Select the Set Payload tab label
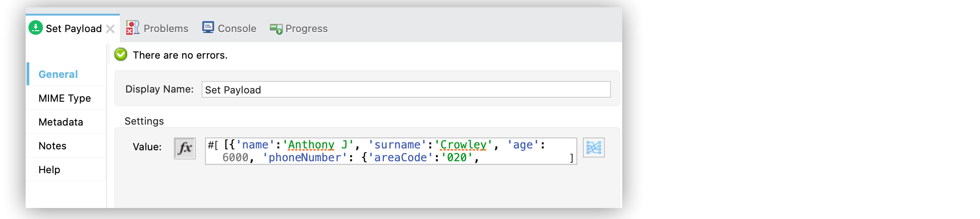980x219 pixels. click(74, 28)
